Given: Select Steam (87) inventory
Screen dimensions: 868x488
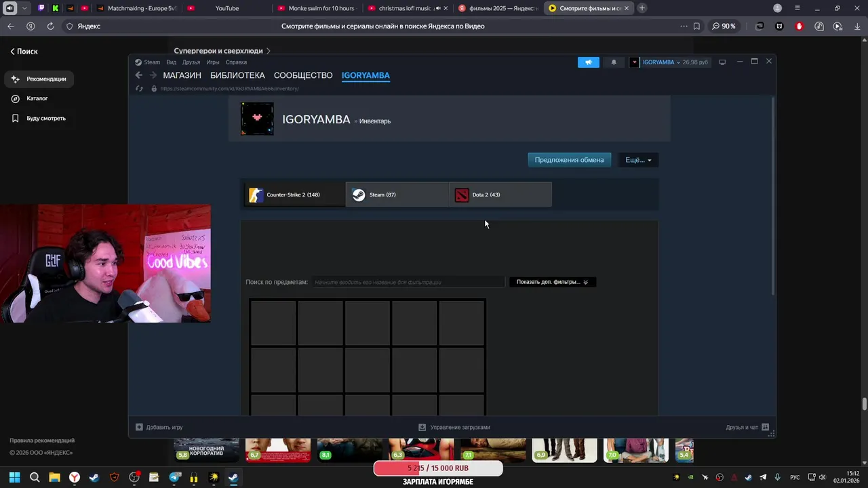Looking at the screenshot, I should 397,195.
